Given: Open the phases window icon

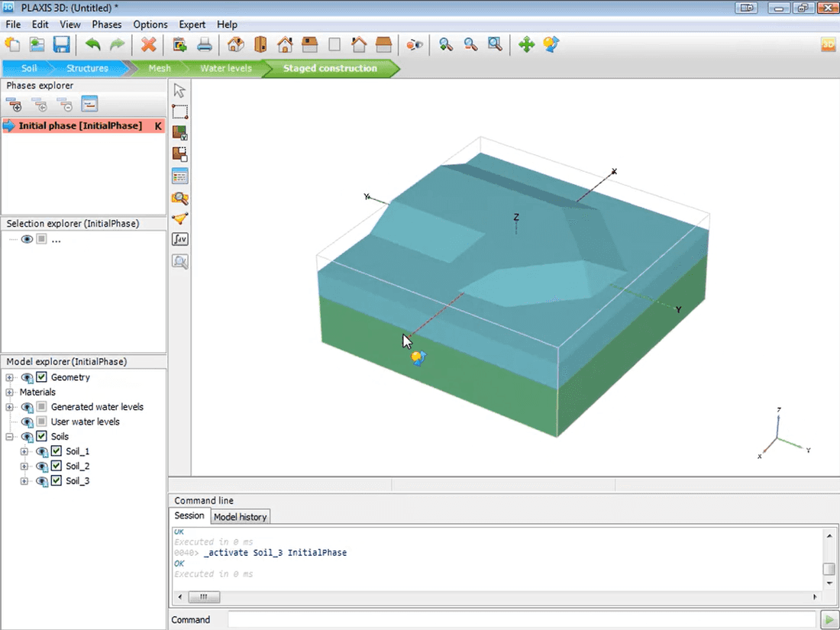Looking at the screenshot, I should (89, 103).
